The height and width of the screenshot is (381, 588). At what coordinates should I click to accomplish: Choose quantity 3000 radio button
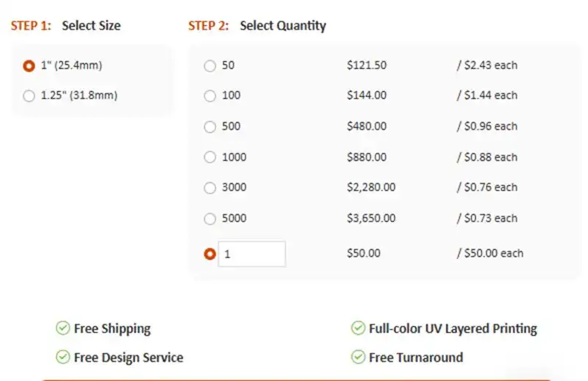coord(210,188)
